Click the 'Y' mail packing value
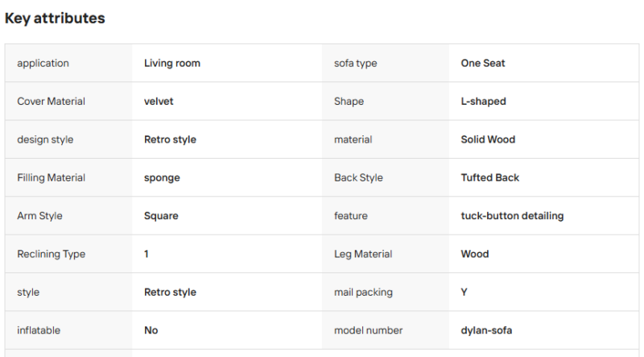Screen dimensions: 644x357 (x=464, y=293)
